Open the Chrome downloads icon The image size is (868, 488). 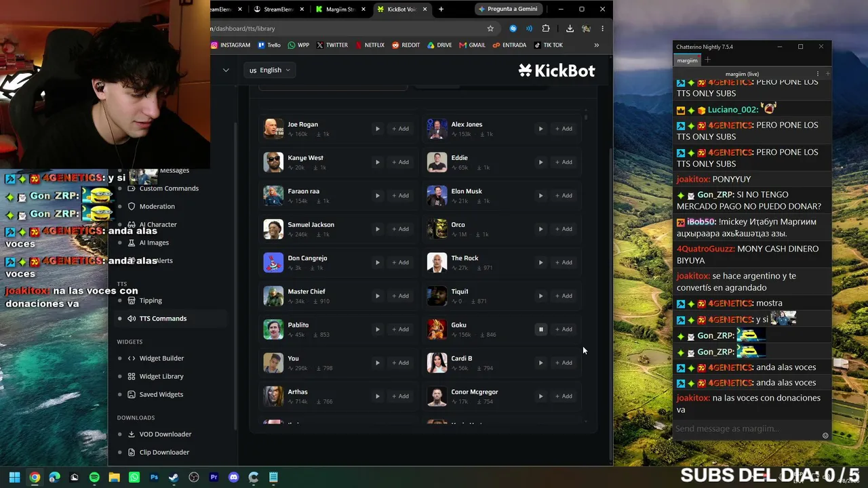tap(570, 28)
